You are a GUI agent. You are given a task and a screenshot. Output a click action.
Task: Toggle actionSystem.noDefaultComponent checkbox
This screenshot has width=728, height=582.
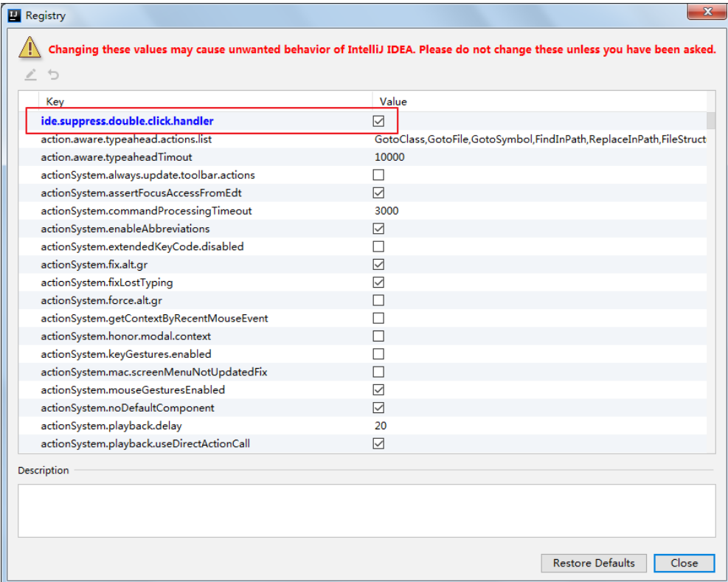click(x=378, y=408)
